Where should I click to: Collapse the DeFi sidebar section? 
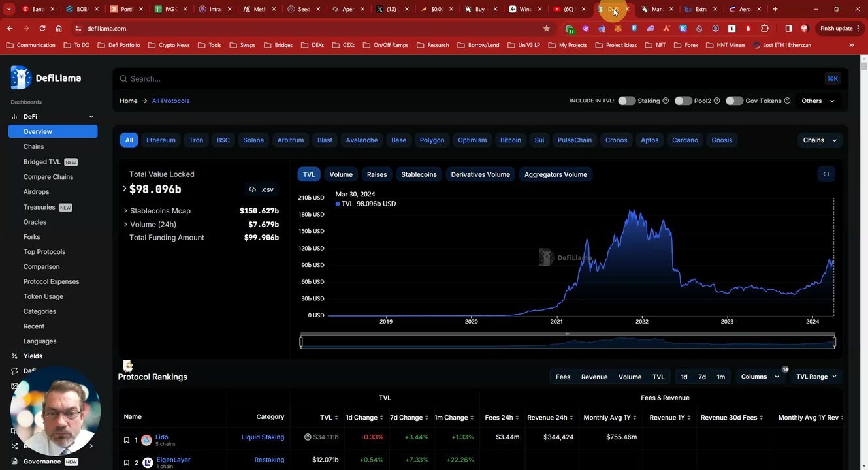91,117
